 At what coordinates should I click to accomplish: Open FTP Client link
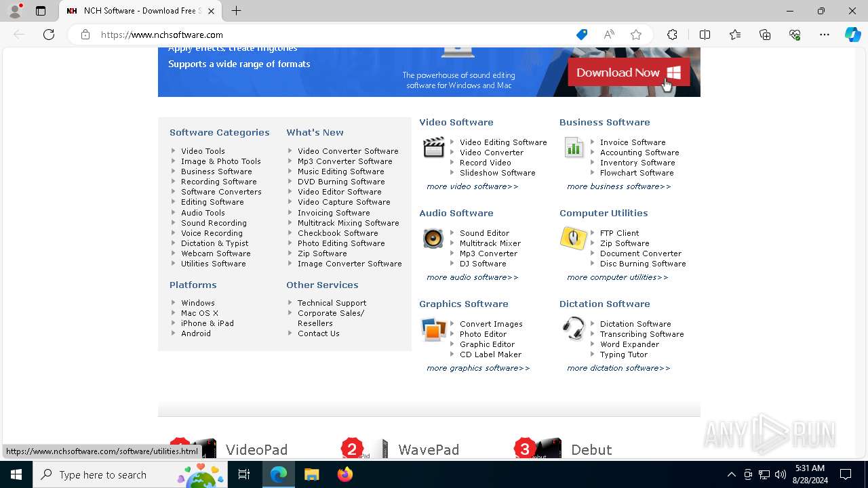[620, 233]
